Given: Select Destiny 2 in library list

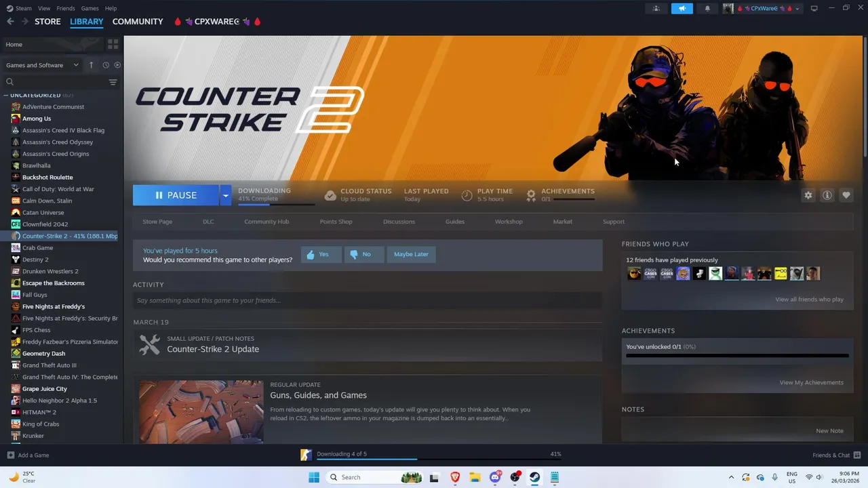Looking at the screenshot, I should 35,260.
